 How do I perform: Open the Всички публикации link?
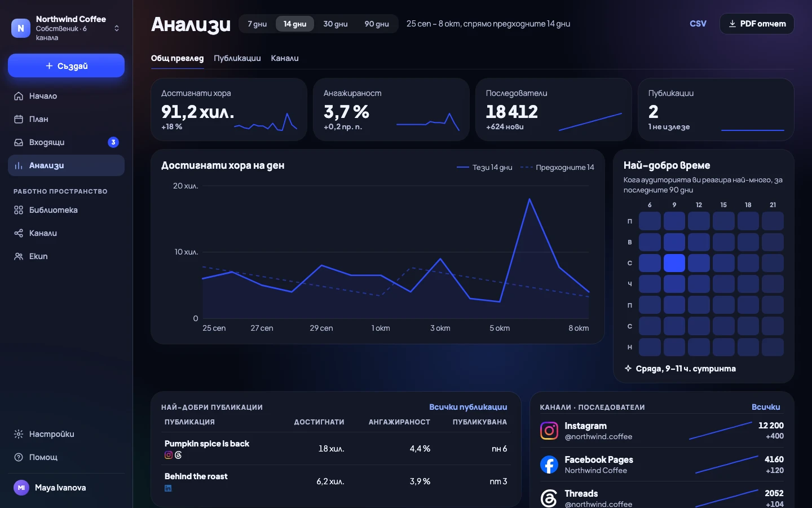click(468, 407)
